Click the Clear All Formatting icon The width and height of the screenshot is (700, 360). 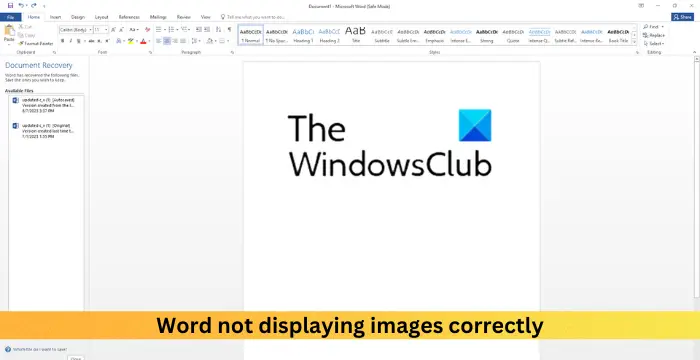[147, 29]
